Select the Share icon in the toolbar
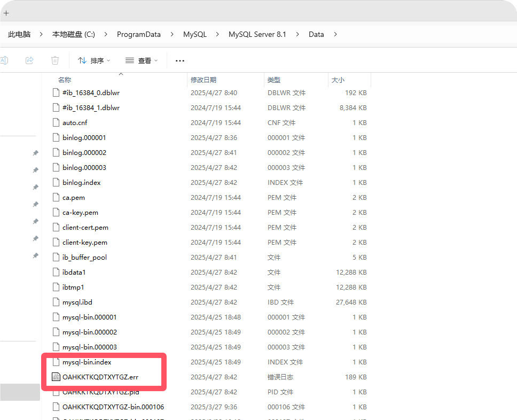The height and width of the screenshot is (420, 517). coord(29,60)
